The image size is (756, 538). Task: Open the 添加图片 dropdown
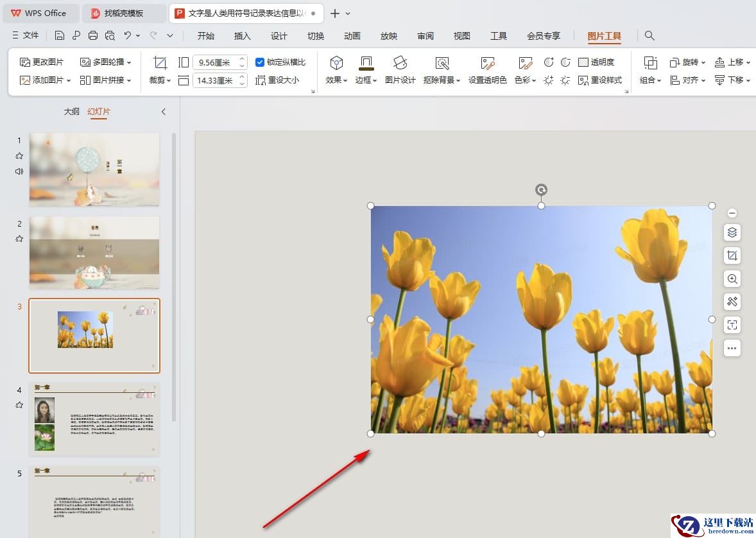click(x=45, y=80)
